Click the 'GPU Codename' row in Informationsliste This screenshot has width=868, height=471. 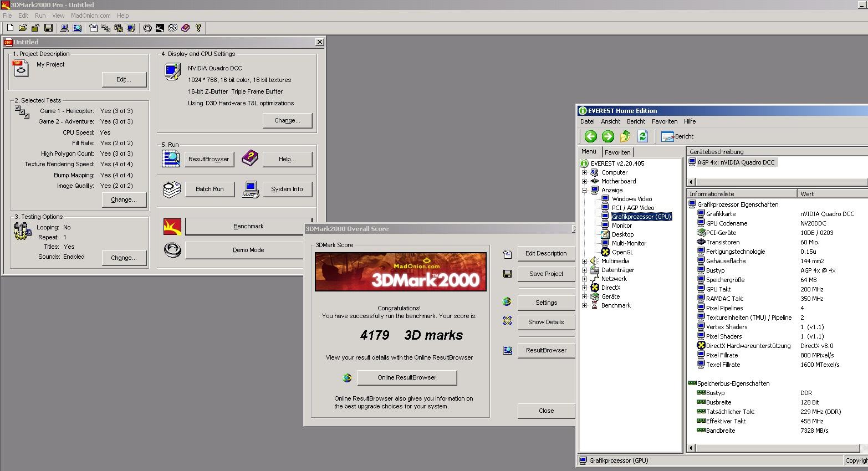[x=777, y=223]
